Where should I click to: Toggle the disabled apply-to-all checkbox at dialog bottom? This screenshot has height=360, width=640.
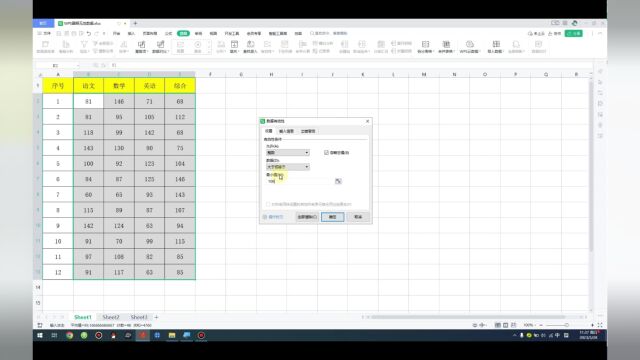pyautogui.click(x=268, y=204)
